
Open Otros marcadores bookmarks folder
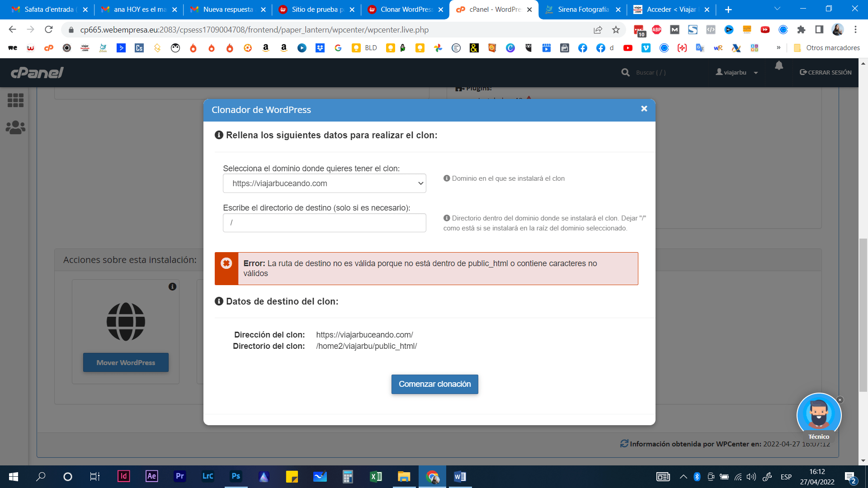827,48
